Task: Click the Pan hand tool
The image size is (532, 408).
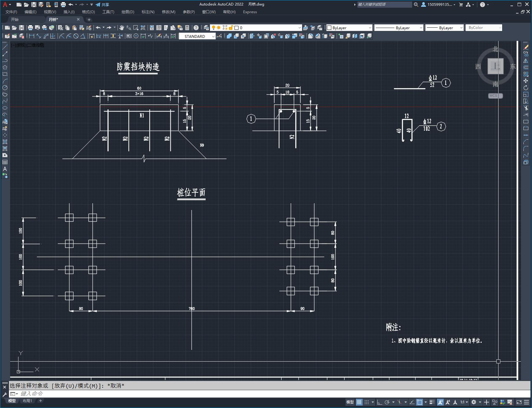Action: (122, 28)
